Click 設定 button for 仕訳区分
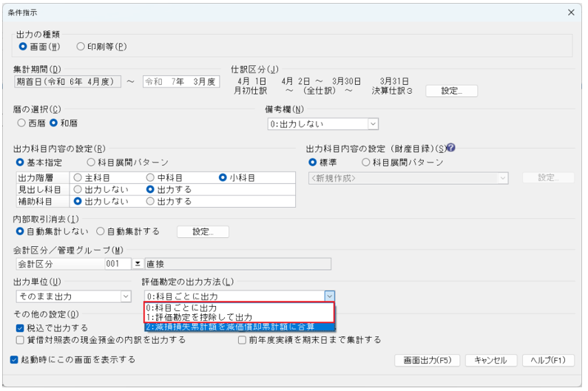Screen dimensions: 588x391 click(x=451, y=91)
